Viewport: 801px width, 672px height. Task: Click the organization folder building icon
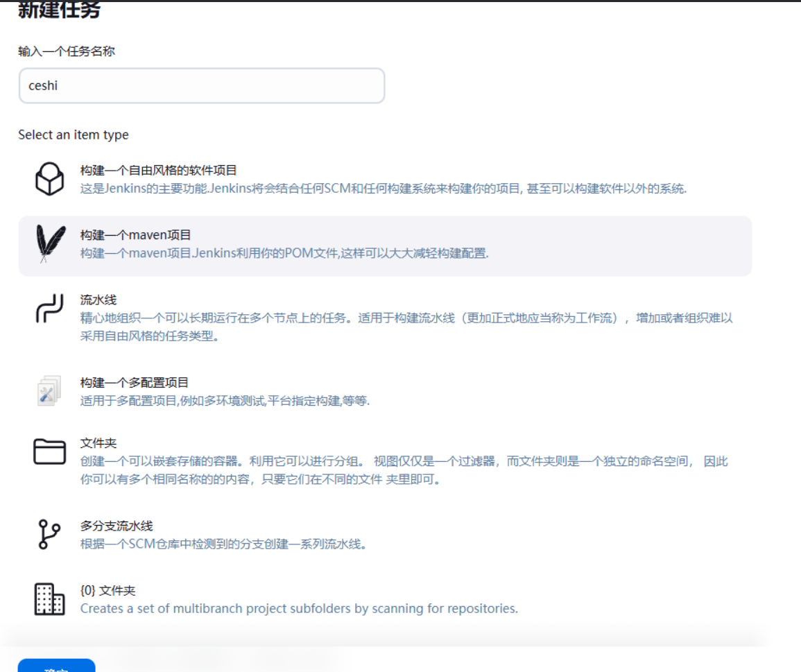[49, 599]
